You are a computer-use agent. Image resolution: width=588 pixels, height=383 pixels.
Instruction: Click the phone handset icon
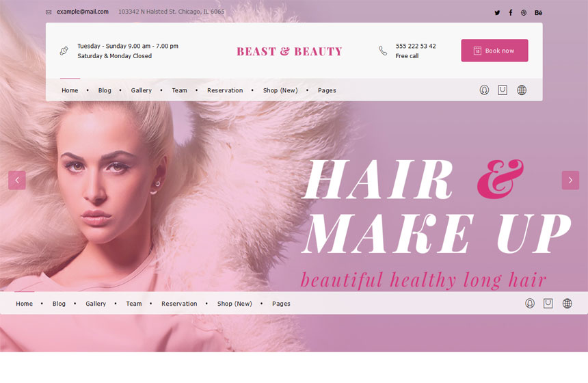point(382,51)
